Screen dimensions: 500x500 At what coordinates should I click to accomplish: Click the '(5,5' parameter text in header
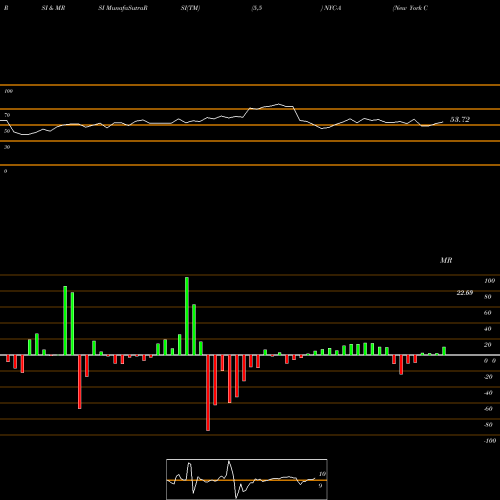coord(257,8)
